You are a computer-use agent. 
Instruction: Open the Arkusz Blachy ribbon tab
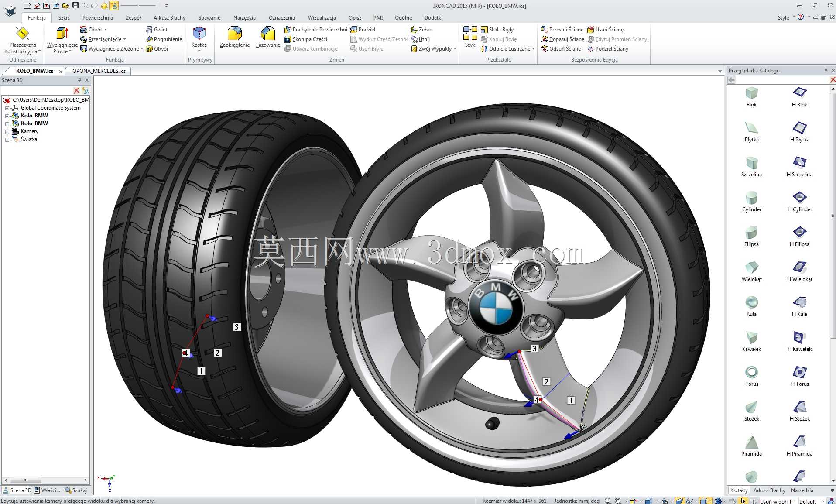coord(169,18)
